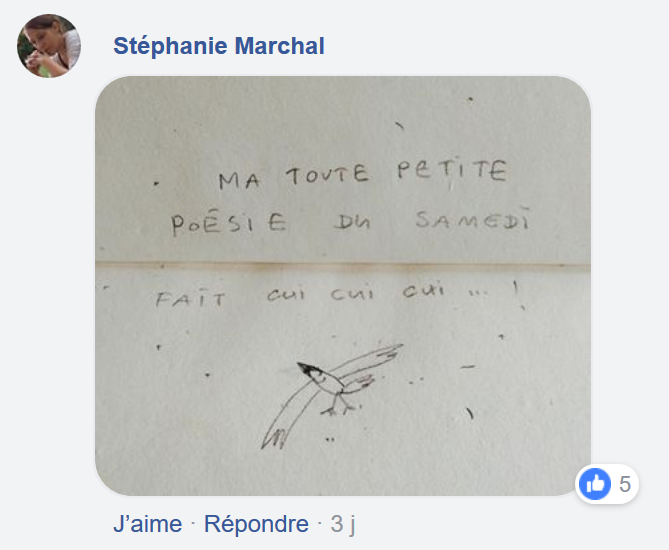Click the word 'SAMEDI' in the photo
This screenshot has height=550, width=669.
pyautogui.click(x=473, y=220)
